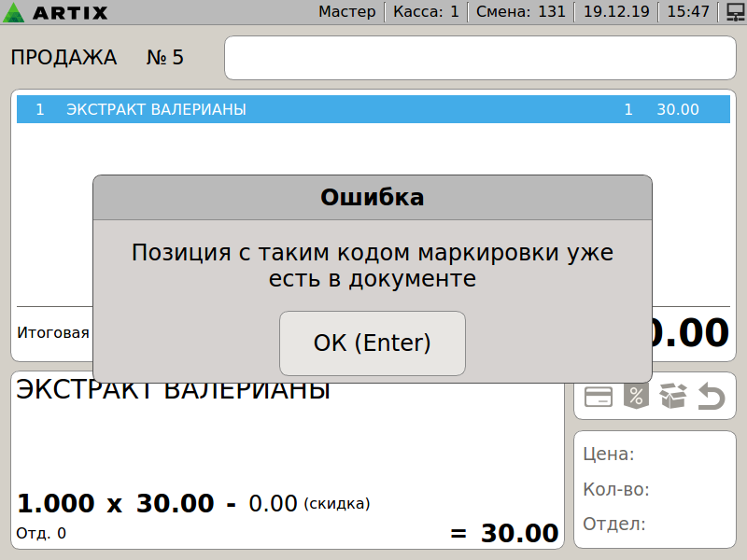Click the Кол-во: label

tap(616, 489)
